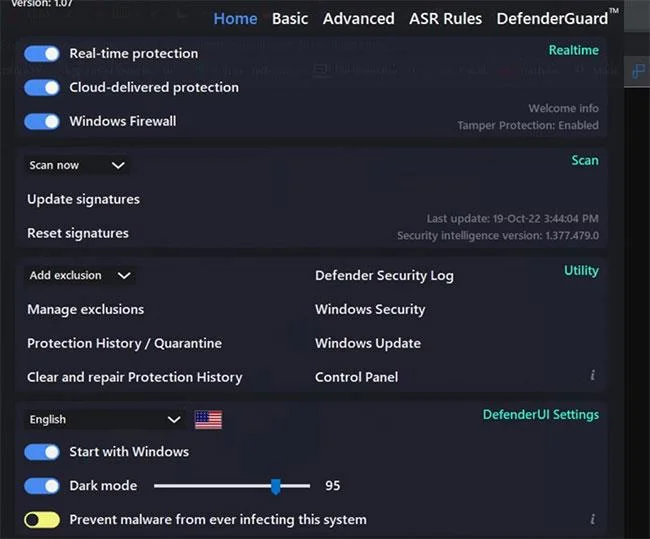This screenshot has height=539, width=650.
Task: Open Control Panel link
Action: (357, 377)
